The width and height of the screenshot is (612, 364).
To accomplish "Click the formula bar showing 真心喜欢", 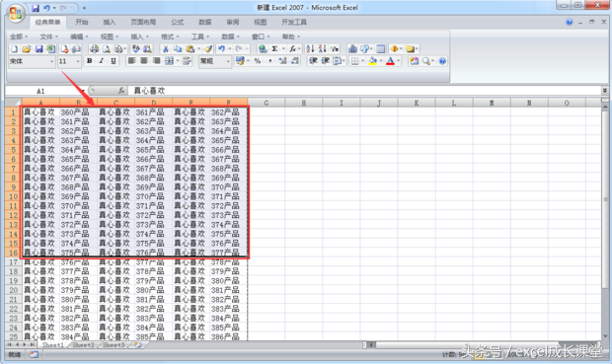I will pos(365,91).
